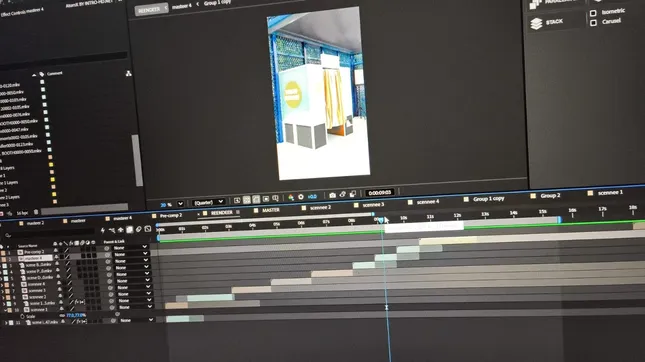
Task: Click the region of interest icon
Action: [266, 199]
